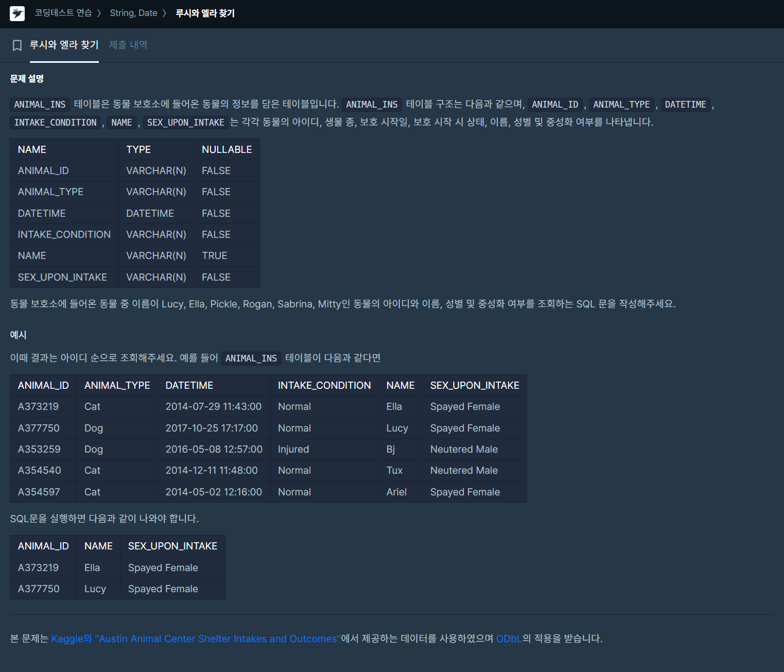The width and height of the screenshot is (784, 672).
Task: Click the 2014-07-29 11:43:00 datetime cell
Action: (214, 406)
